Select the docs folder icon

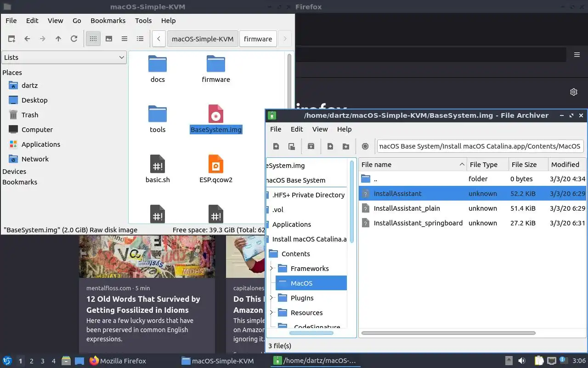tap(158, 64)
